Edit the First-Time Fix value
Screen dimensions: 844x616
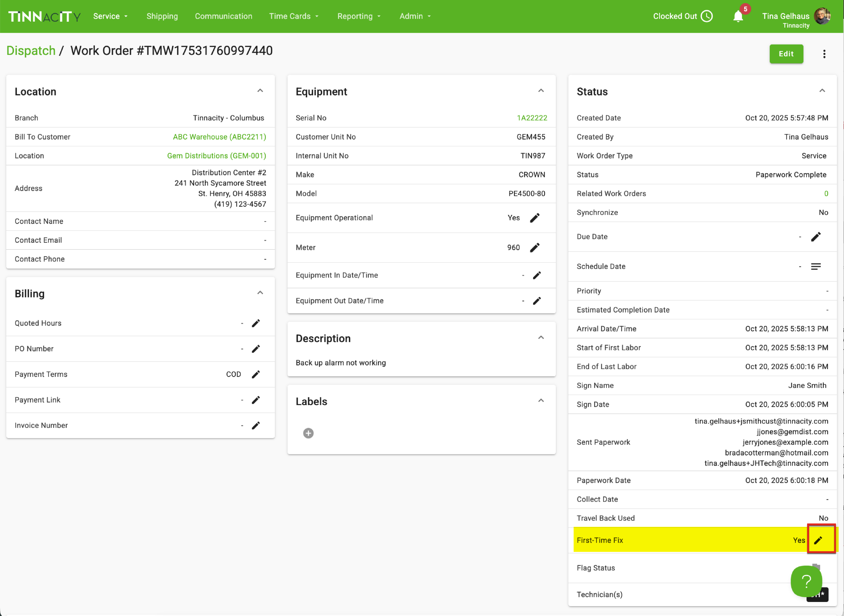point(818,540)
